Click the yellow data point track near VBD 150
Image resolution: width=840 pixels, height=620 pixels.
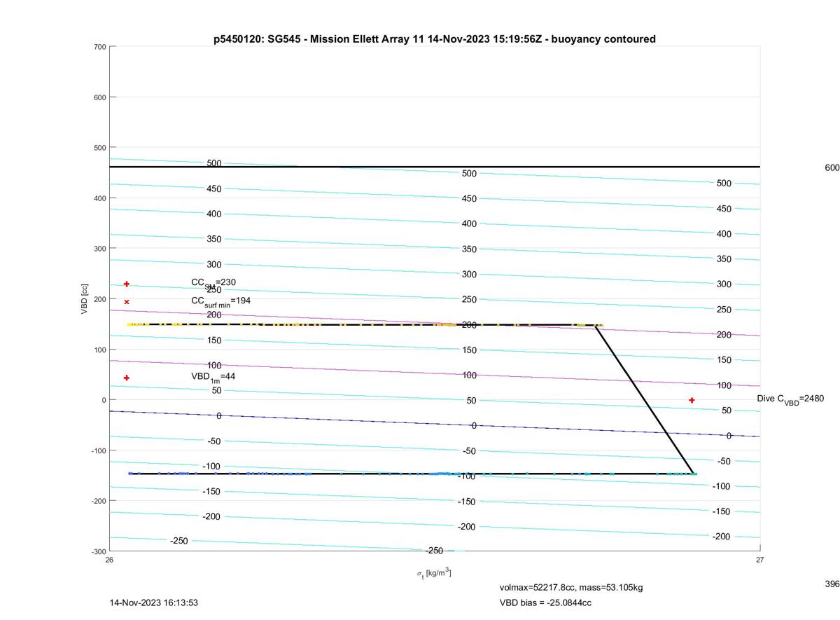pyautogui.click(x=364, y=324)
